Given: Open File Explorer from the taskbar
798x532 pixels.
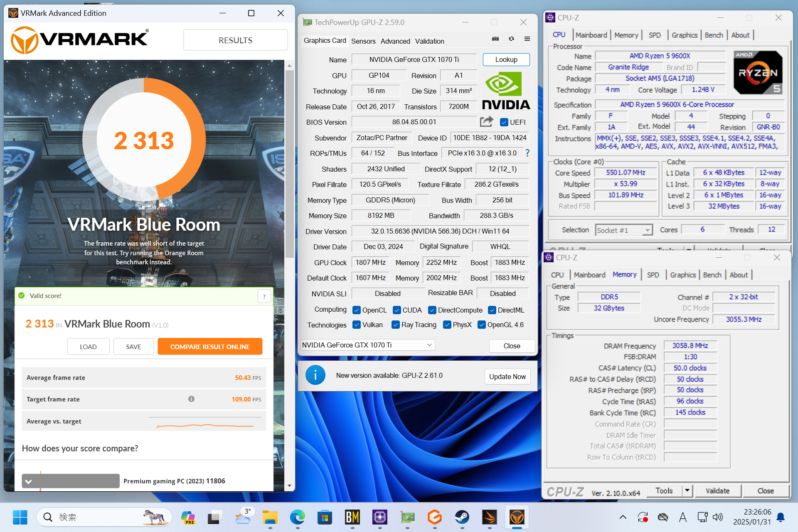Looking at the screenshot, I should (x=270, y=517).
